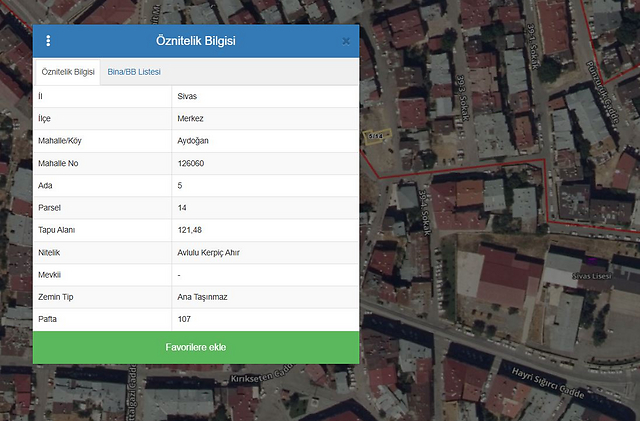The width and height of the screenshot is (640, 421).
Task: Click the Parsel value 14
Action: click(181, 208)
